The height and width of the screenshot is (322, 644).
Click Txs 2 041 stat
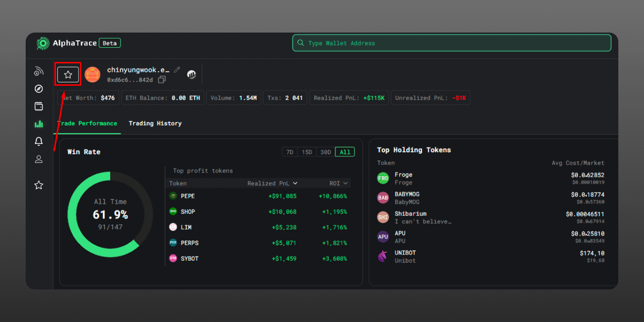(284, 98)
